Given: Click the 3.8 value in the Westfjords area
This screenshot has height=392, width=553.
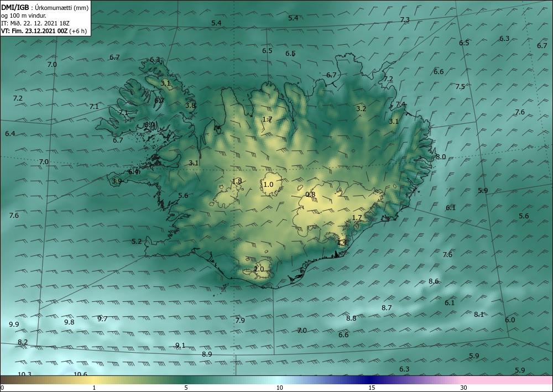Looking at the screenshot, I should click(190, 105).
